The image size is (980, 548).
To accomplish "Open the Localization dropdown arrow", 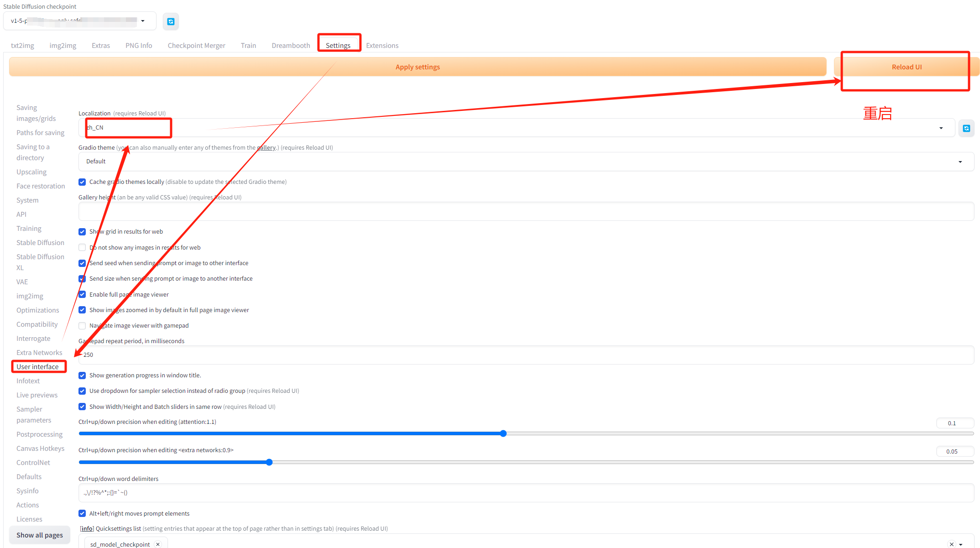I will pos(941,128).
